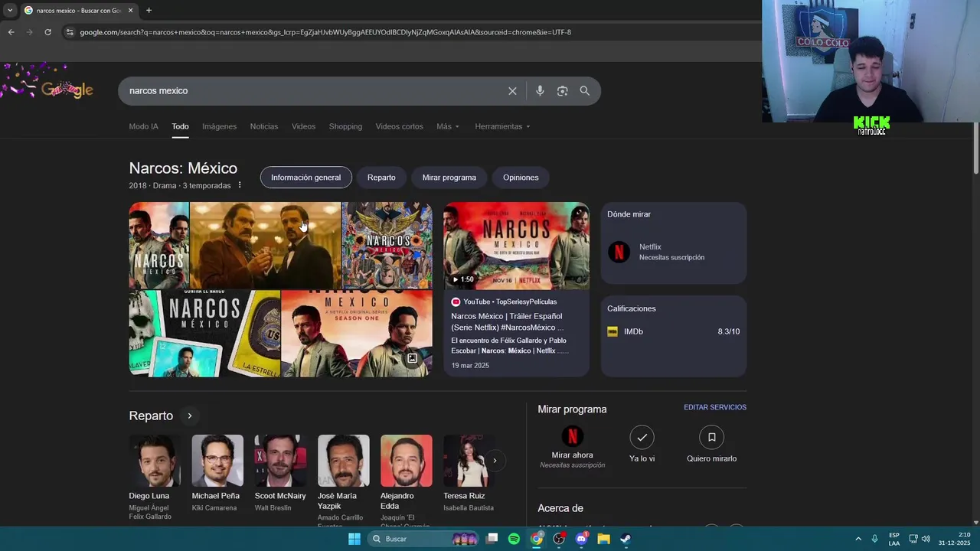Image resolution: width=980 pixels, height=551 pixels.
Task: Expand the Más search filter dropdown
Action: pyautogui.click(x=448, y=126)
